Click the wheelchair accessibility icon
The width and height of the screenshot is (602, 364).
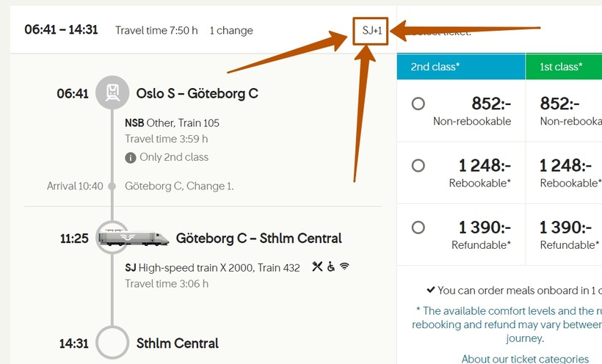[x=331, y=267]
